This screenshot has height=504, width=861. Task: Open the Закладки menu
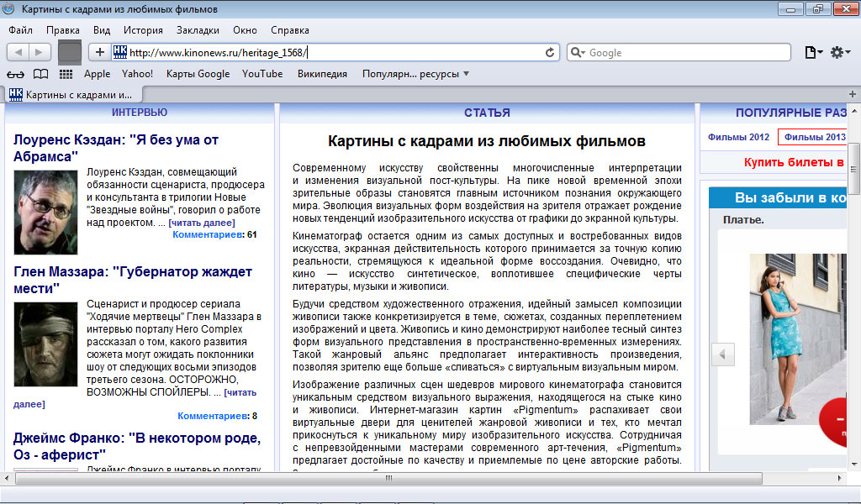(x=198, y=30)
